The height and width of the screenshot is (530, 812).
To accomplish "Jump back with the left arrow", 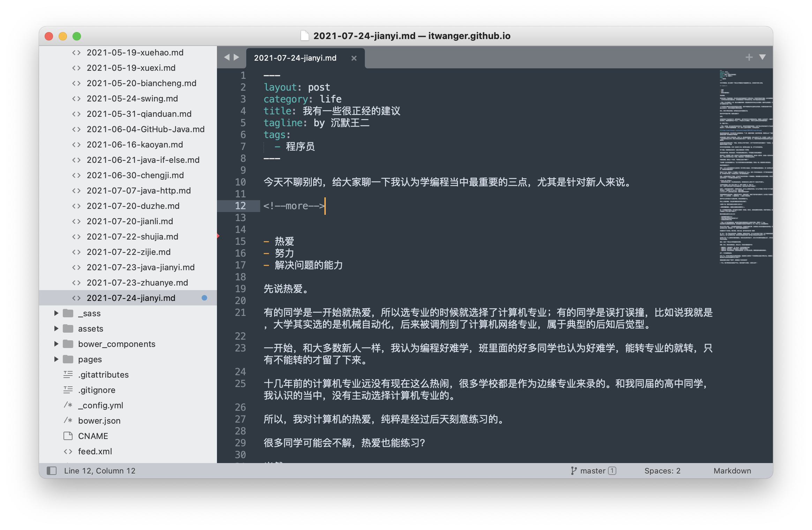I will tap(227, 57).
